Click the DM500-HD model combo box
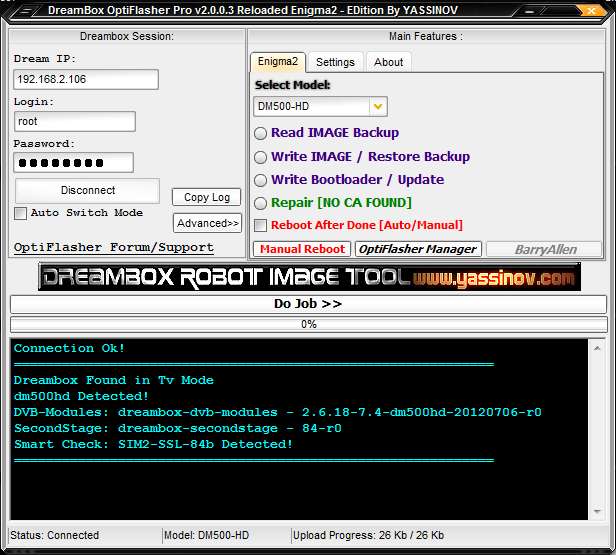616x555 pixels. click(320, 106)
